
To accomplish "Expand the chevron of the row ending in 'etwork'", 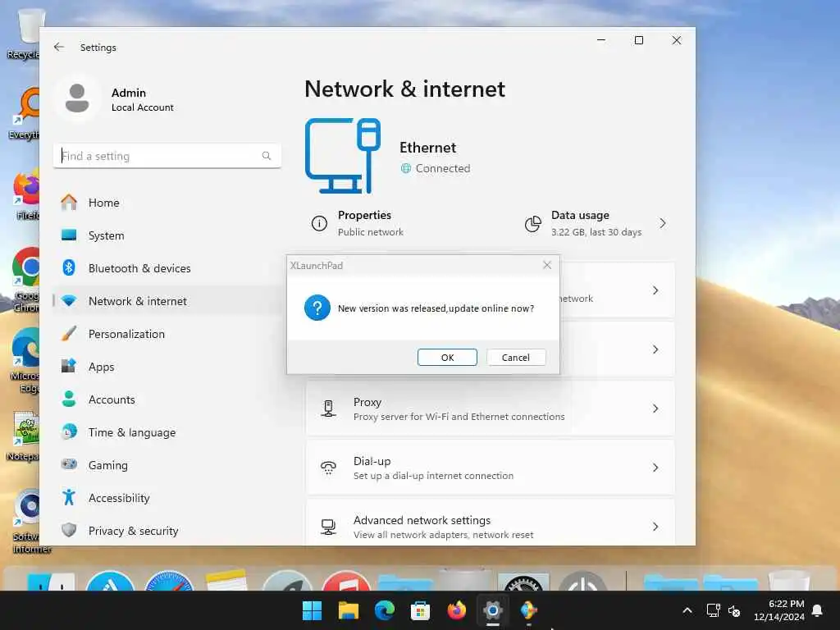I will click(x=655, y=290).
